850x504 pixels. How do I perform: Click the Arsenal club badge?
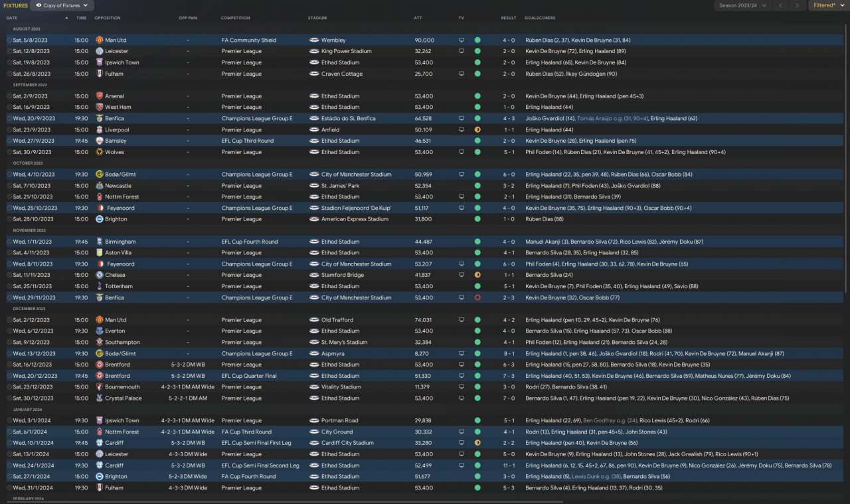(x=99, y=96)
